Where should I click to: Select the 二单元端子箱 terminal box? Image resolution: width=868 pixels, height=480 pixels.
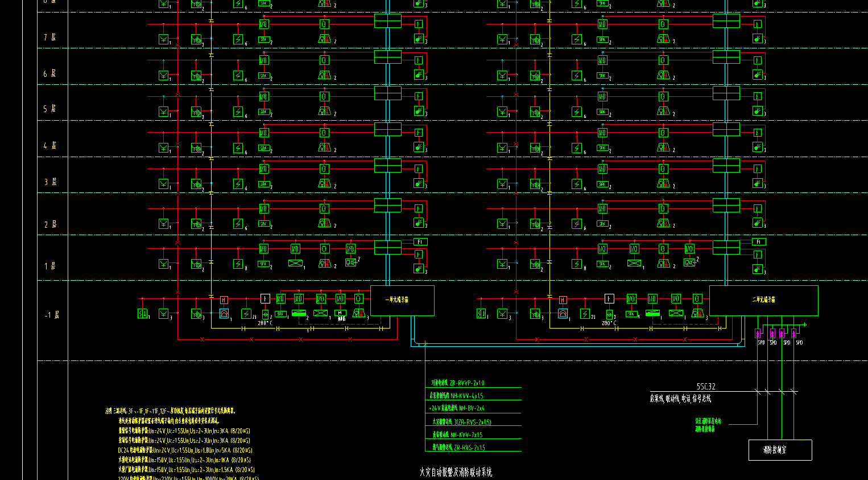point(763,300)
